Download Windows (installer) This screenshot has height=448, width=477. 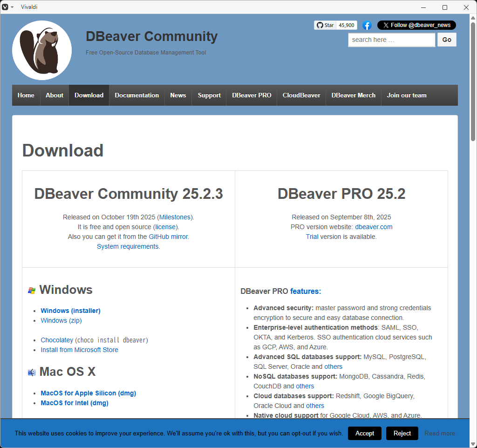71,311
